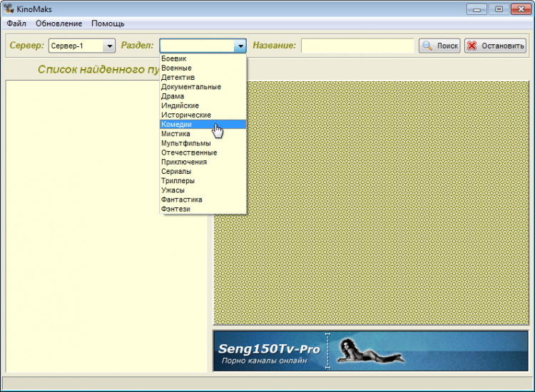Expand the Сервер-1 server dropdown

coord(110,46)
